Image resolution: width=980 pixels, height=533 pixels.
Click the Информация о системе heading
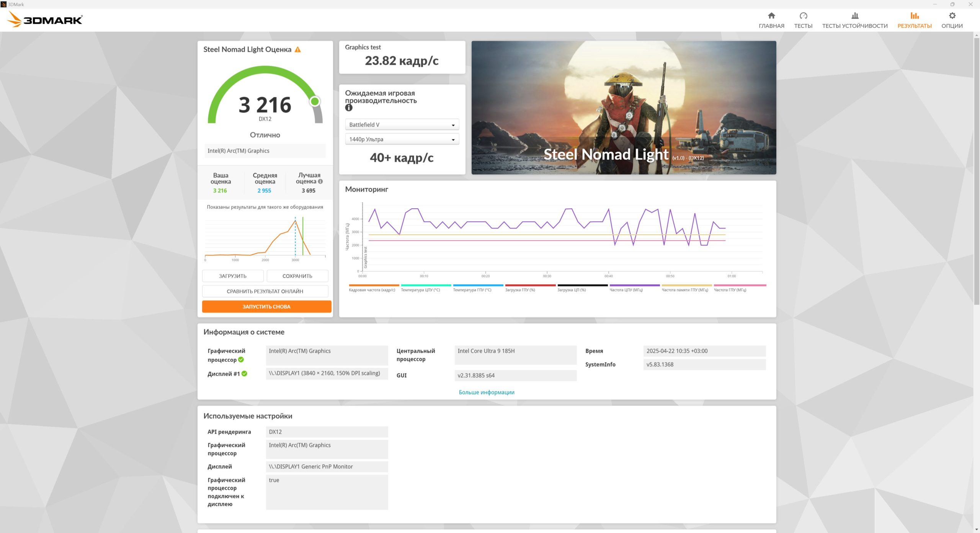[244, 332]
